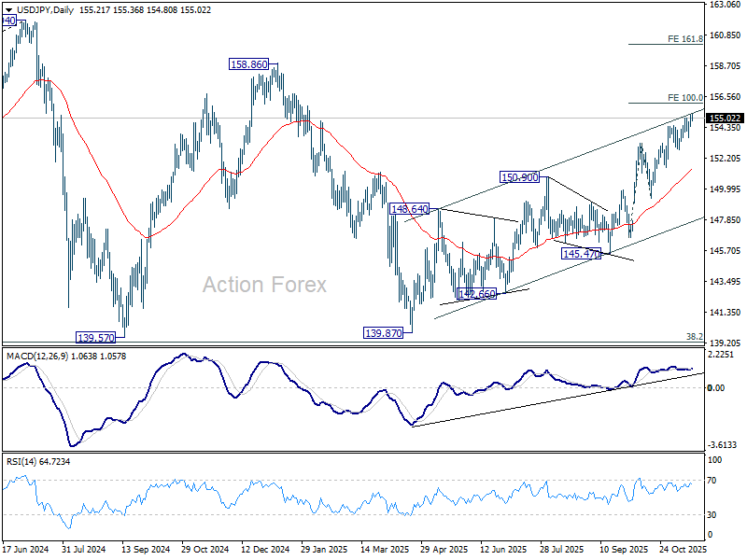Viewport: 747px width, 560px height.
Task: Click the RSI 70 level marker
Action: click(712, 481)
